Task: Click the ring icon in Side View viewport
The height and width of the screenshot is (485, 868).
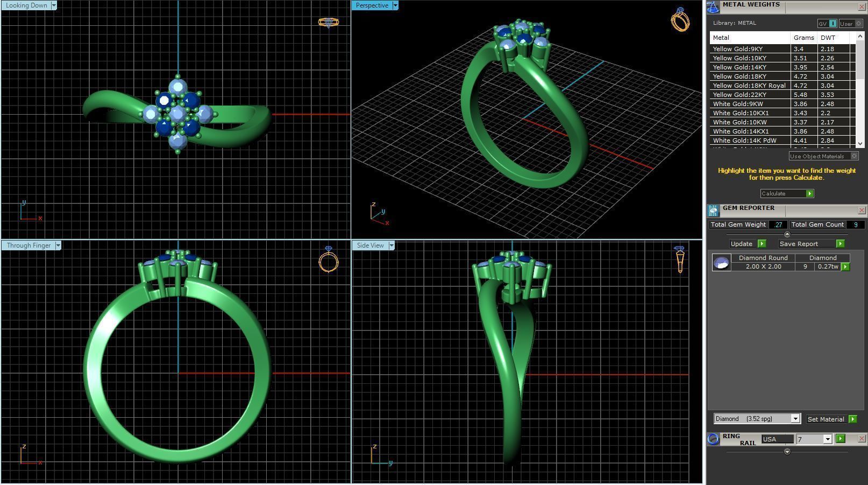Action: [680, 259]
